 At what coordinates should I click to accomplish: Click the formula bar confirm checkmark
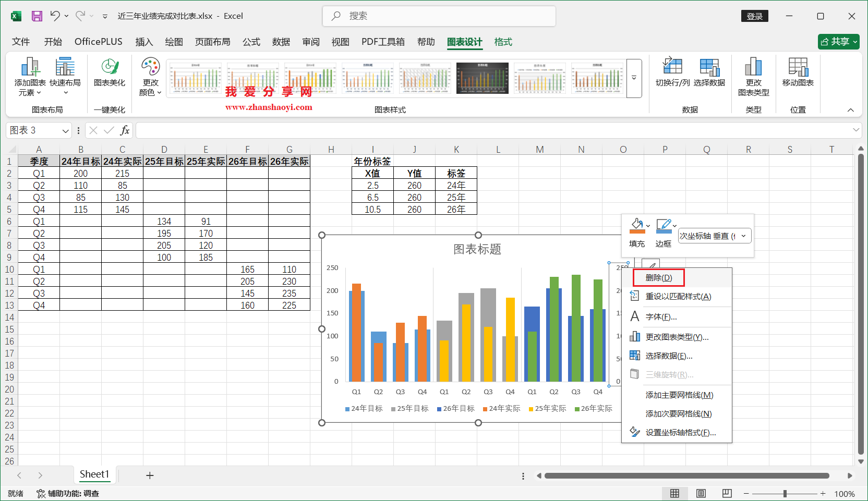109,130
